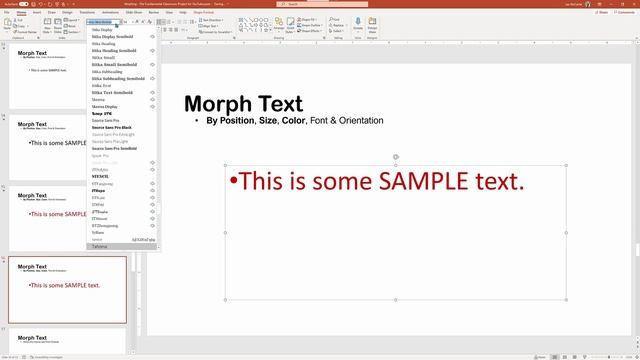Click the Reset slide button
The image size is (640, 360).
point(70,26)
